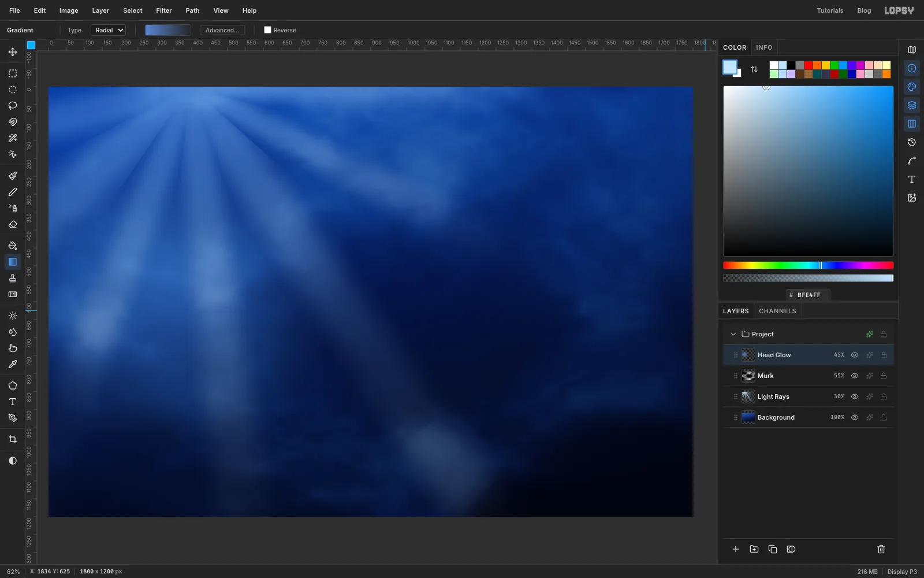924x578 pixels.
Task: Switch to the Channels tab
Action: pos(777,311)
